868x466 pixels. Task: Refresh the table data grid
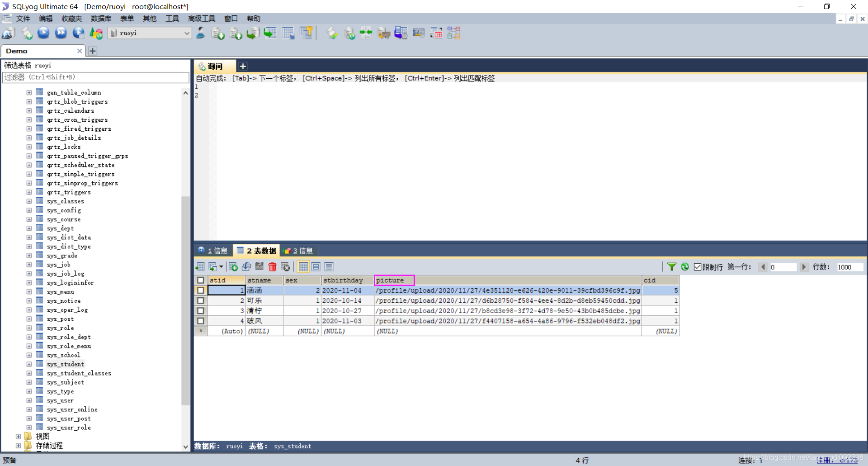(x=685, y=267)
